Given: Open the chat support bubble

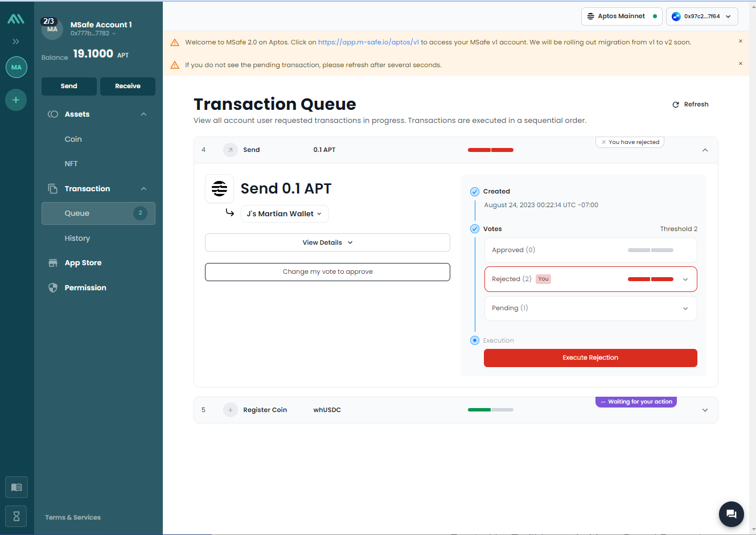Looking at the screenshot, I should click(731, 514).
